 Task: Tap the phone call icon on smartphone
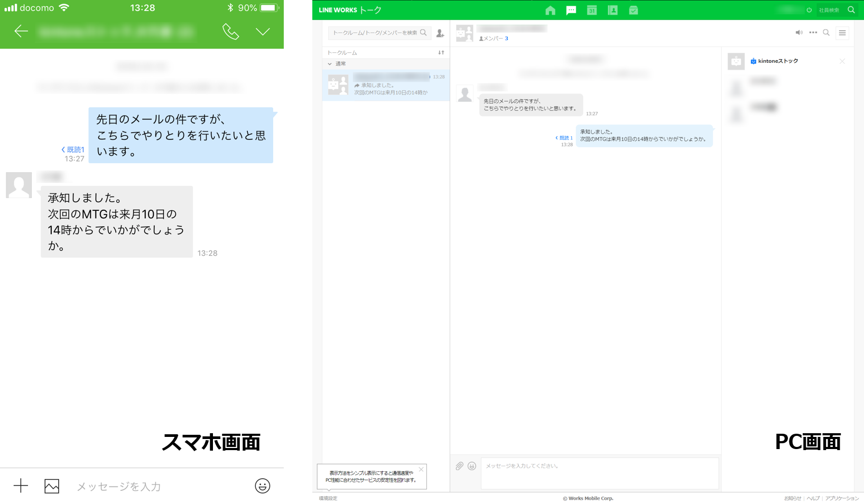pyautogui.click(x=230, y=32)
